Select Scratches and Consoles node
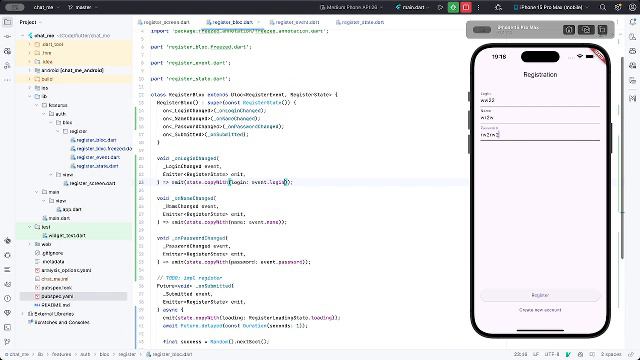This screenshot has height=360, width=640. [x=59, y=322]
